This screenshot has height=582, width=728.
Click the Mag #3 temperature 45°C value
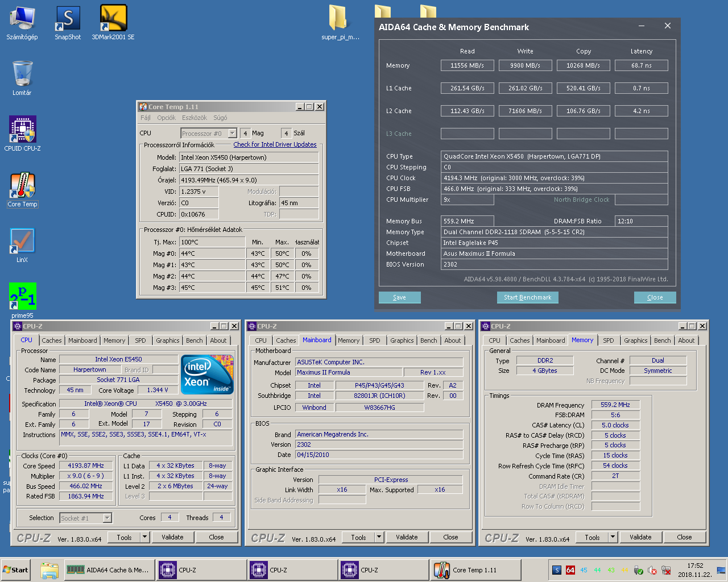click(x=212, y=288)
